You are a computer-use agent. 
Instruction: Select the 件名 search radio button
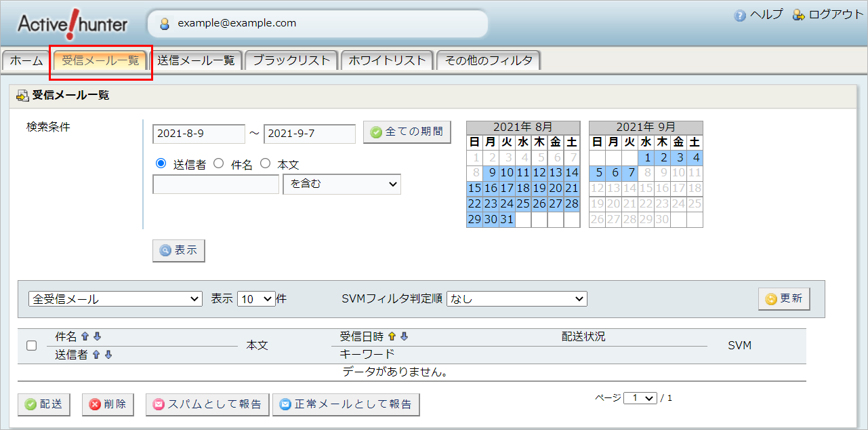point(218,163)
